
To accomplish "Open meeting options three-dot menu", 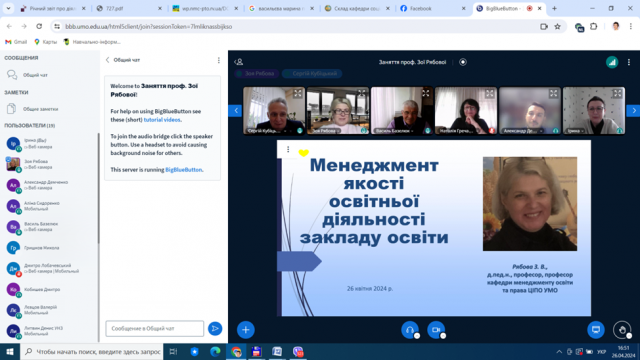I will click(629, 62).
